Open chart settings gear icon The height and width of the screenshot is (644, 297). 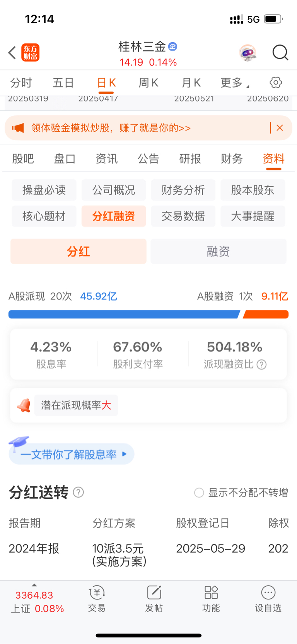pos(276,82)
